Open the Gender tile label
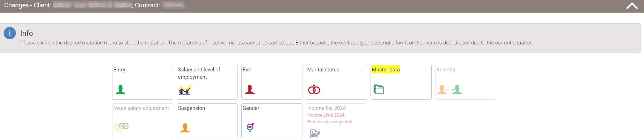 (251, 108)
